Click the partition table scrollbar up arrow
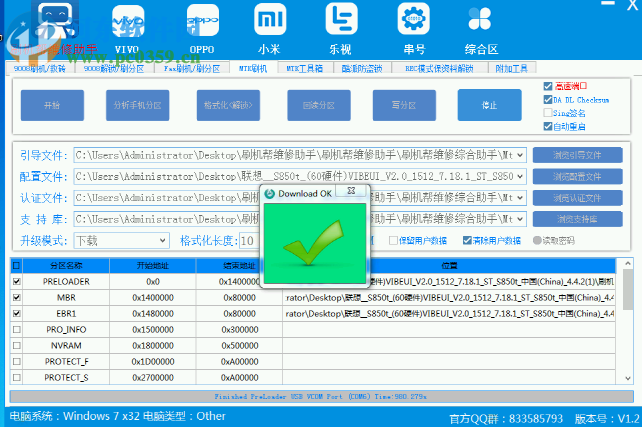642x427 pixels. point(628,264)
